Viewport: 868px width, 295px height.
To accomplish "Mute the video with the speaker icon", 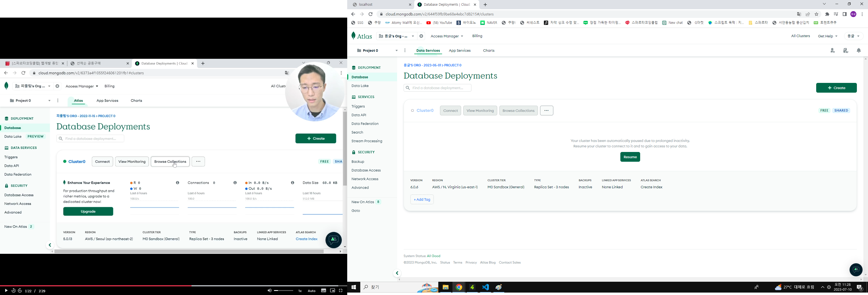I will click(x=269, y=291).
